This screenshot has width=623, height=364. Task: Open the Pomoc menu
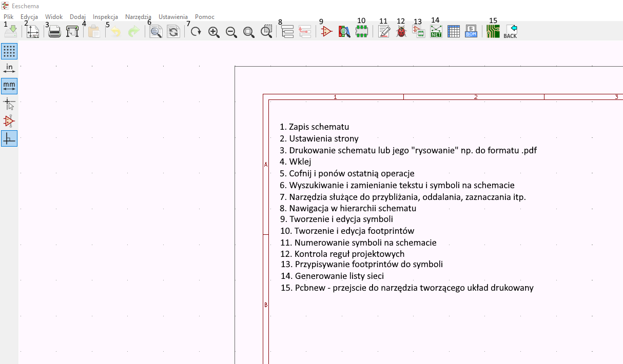pyautogui.click(x=205, y=17)
